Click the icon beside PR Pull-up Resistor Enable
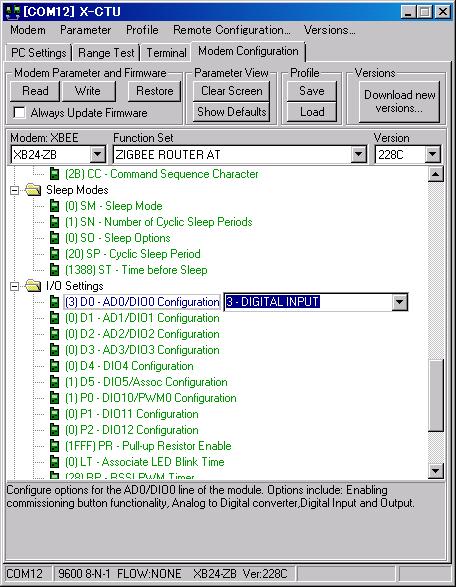 55,446
